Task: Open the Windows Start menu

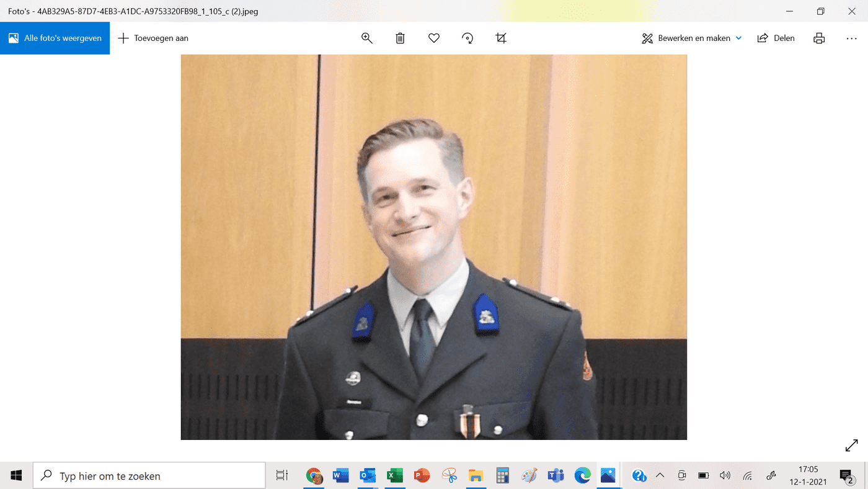Action: [16, 476]
